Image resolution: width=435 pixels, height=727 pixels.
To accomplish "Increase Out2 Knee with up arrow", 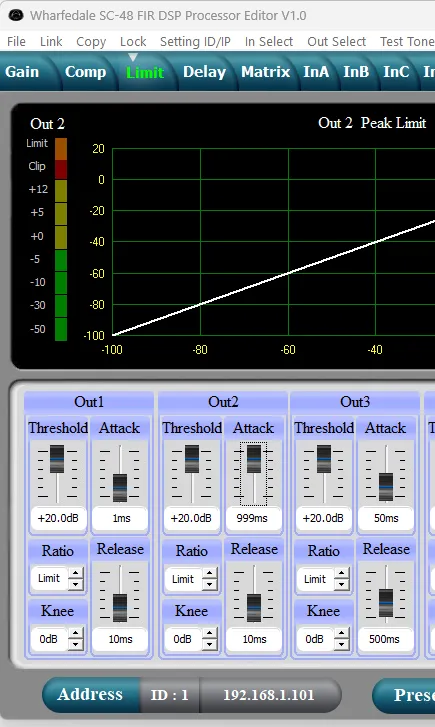I will pyautogui.click(x=210, y=634).
